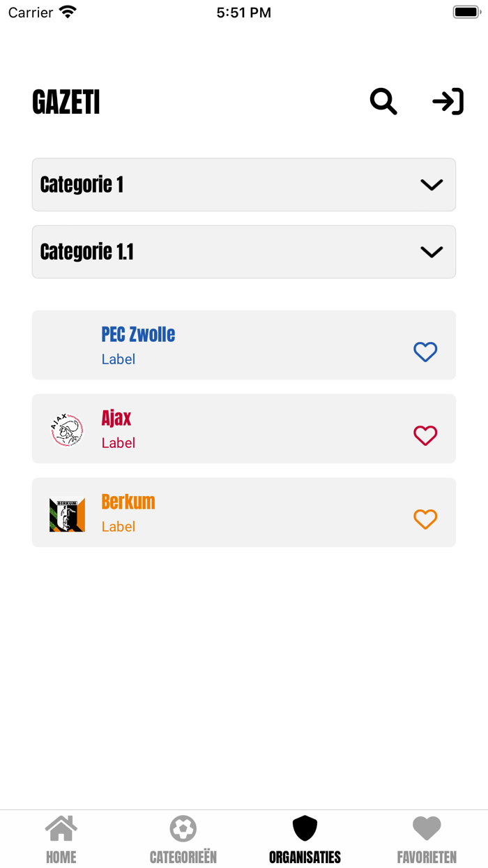This screenshot has height=868, width=488.
Task: Open the PEC Zwolle organisation name
Action: tap(138, 334)
